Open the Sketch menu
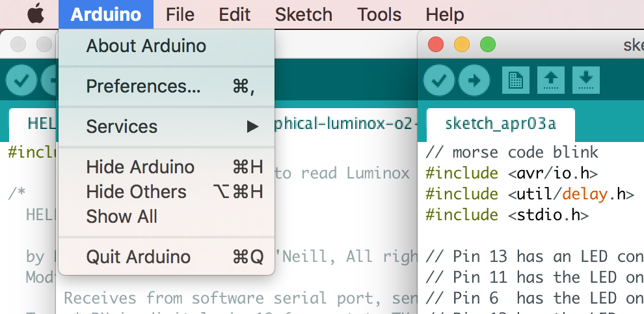 tap(304, 14)
